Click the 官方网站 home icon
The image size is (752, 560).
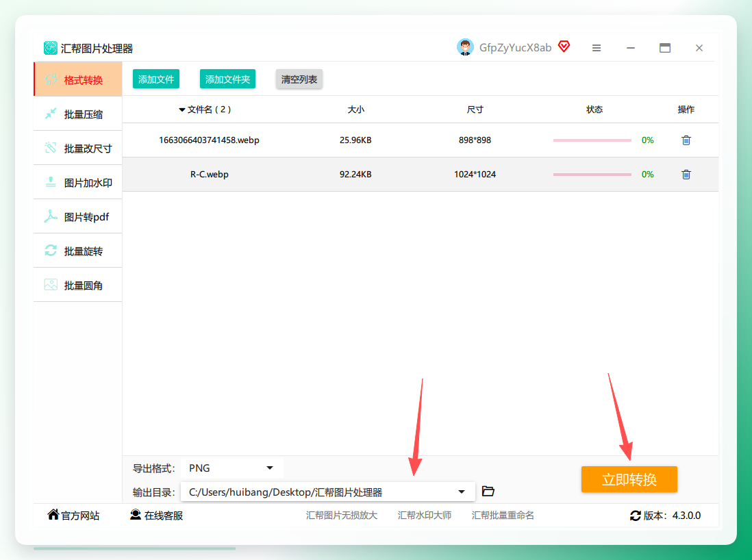point(53,514)
